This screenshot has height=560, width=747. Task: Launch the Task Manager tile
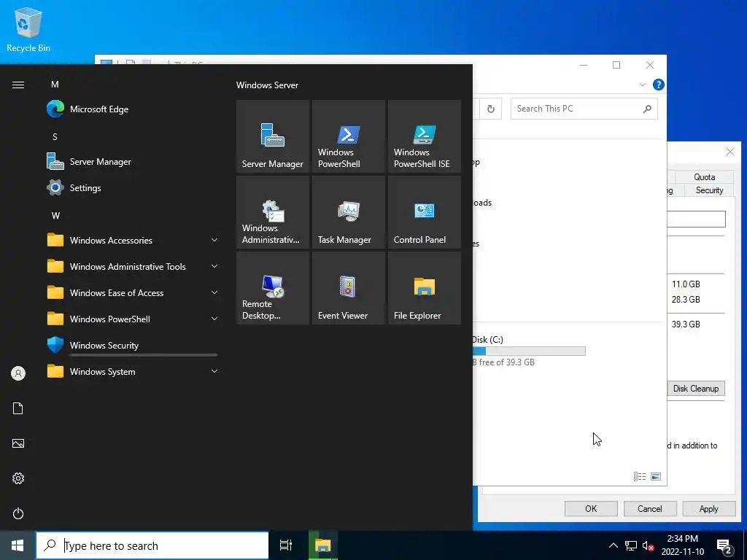coord(348,212)
